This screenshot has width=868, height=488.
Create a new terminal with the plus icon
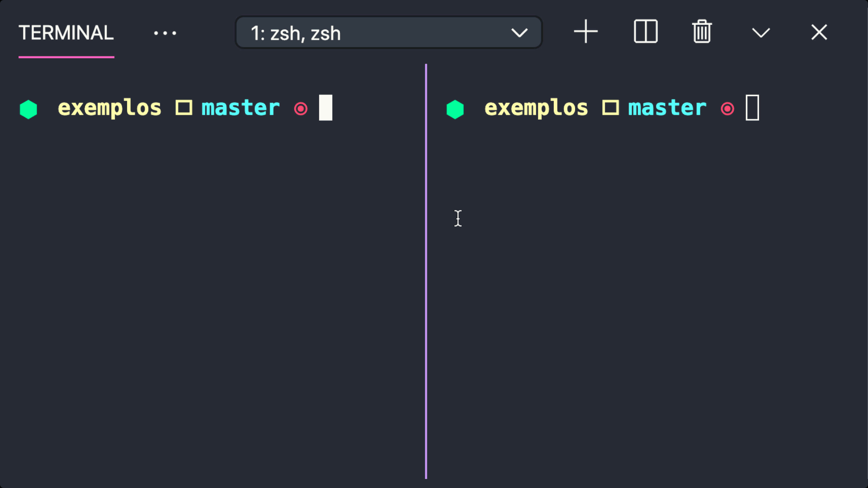pos(585,32)
